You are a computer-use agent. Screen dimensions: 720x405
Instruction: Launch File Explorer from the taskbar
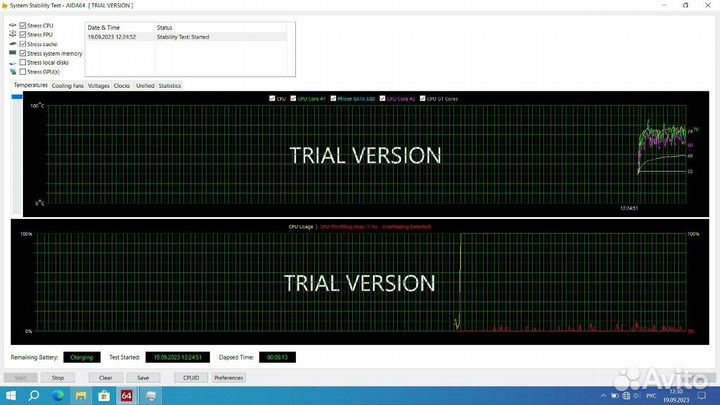pyautogui.click(x=80, y=396)
